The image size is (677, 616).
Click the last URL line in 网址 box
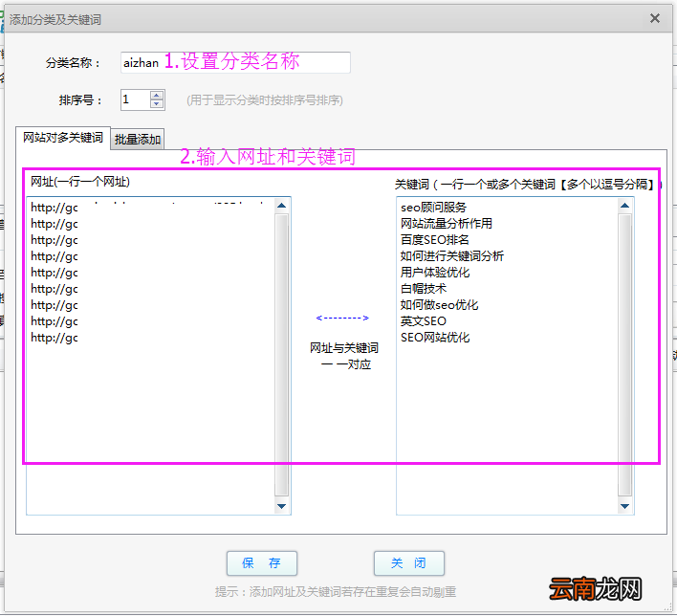point(55,338)
